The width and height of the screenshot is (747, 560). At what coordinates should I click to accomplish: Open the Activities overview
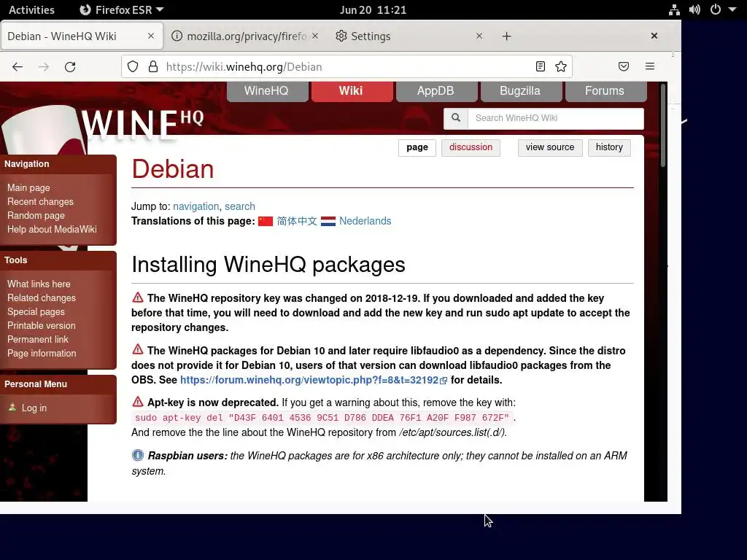[x=31, y=9]
